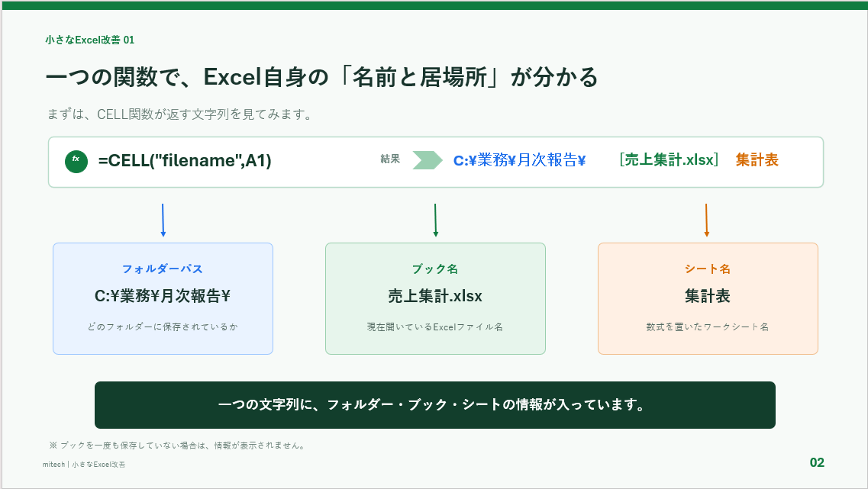Click the subtitle mentioning CELL関数
The image size is (868, 489).
(x=180, y=114)
